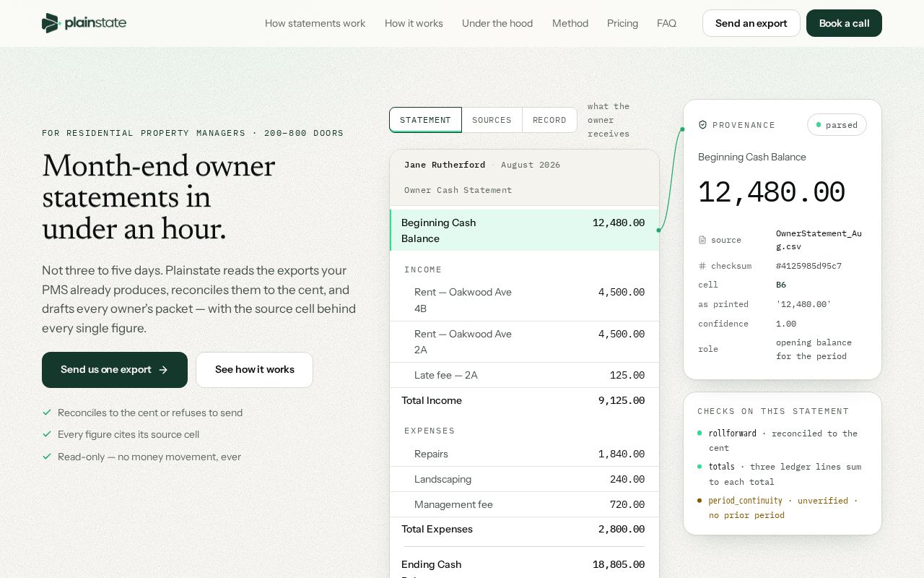Select Rent — Oakwood Ave 4B row
The height and width of the screenshot is (578, 924).
[524, 300]
